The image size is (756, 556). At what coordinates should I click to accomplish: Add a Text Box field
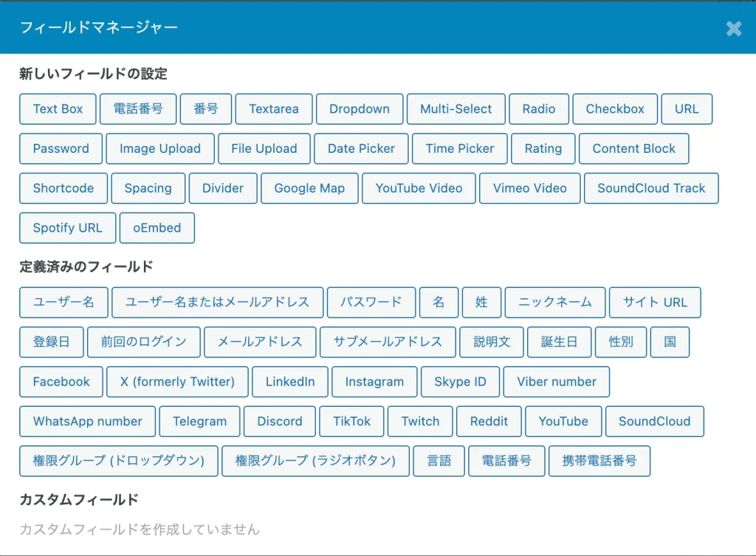pyautogui.click(x=58, y=109)
